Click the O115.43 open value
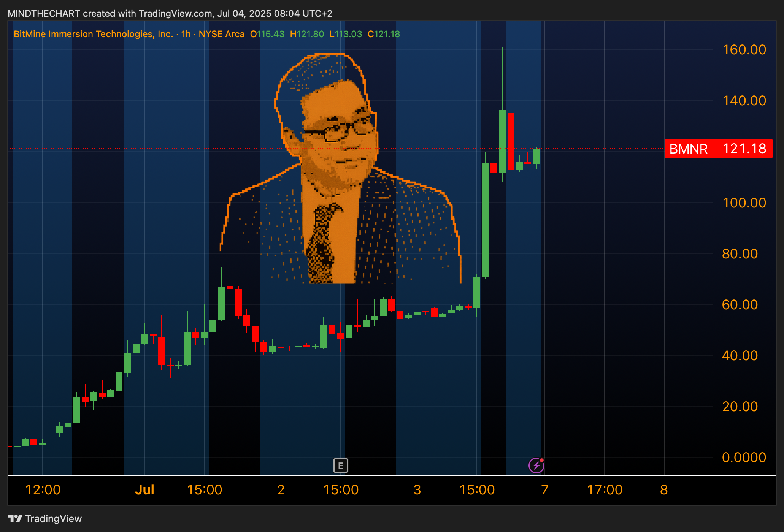The width and height of the screenshot is (784, 532). [x=267, y=34]
